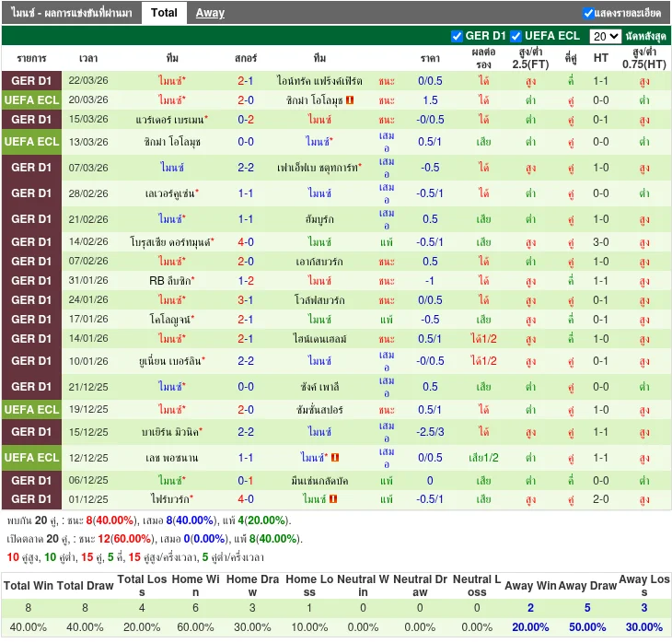672x643 pixels.
Task: Switch to the Total tab
Action: click(x=164, y=13)
